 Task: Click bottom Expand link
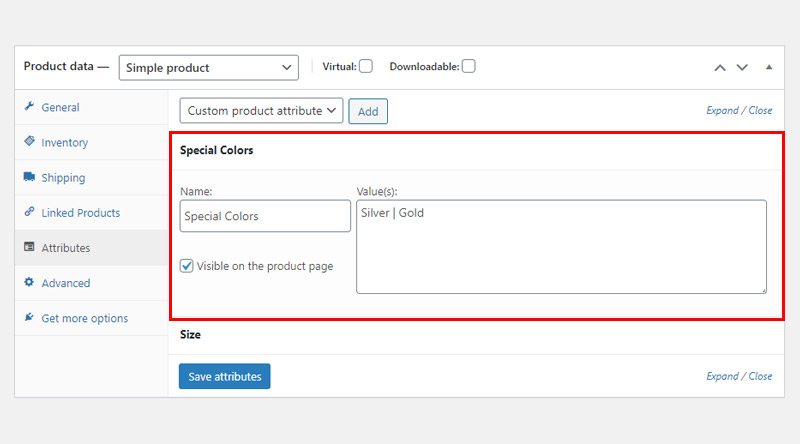722,376
